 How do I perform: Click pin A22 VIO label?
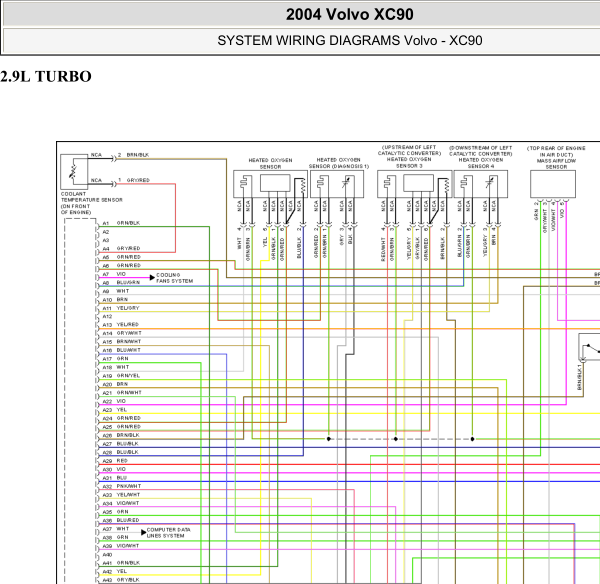click(x=114, y=401)
